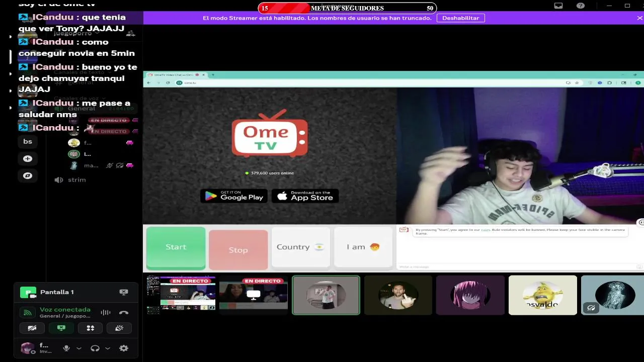The height and width of the screenshot is (362, 644).
Task: Select participant tile with bearded man avatar
Action: (398, 295)
